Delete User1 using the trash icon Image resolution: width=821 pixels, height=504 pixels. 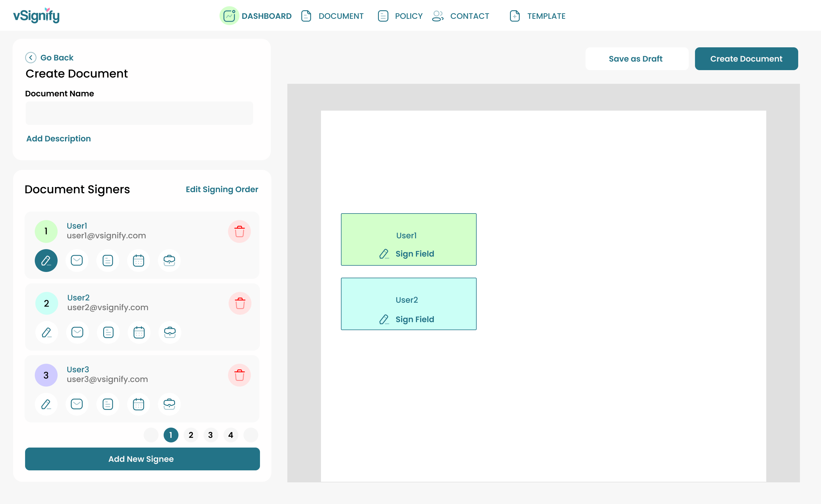pyautogui.click(x=239, y=231)
